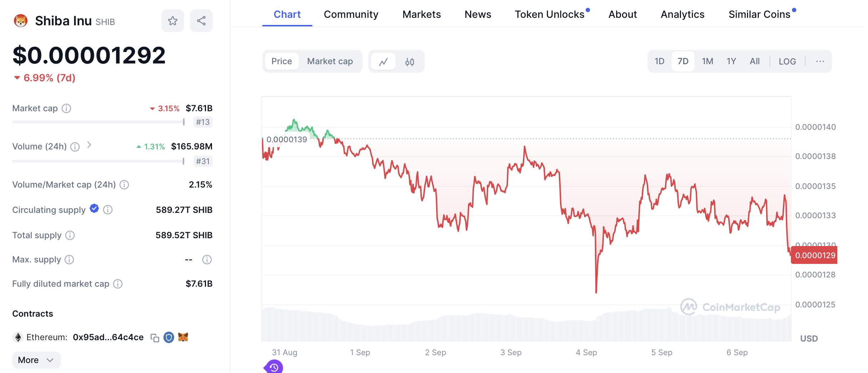Select the 1D time range
The height and width of the screenshot is (373, 868).
[x=659, y=61]
